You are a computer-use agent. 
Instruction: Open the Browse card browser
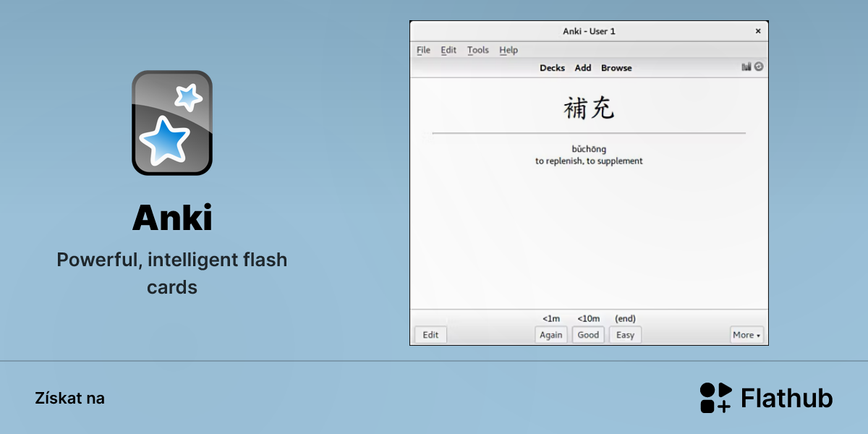616,68
